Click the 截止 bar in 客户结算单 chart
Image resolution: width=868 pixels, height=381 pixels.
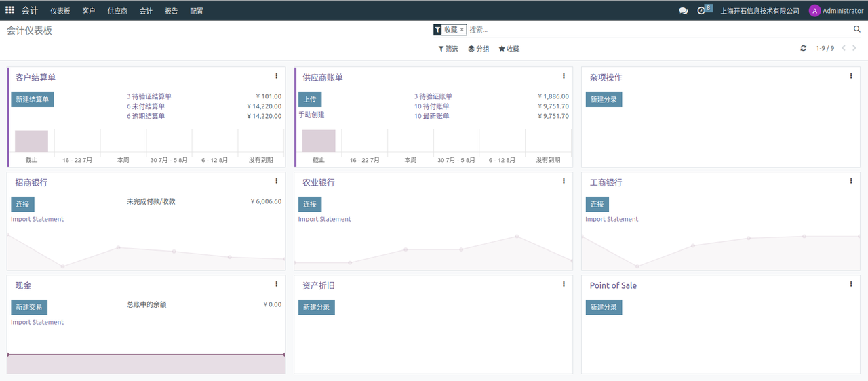click(31, 141)
